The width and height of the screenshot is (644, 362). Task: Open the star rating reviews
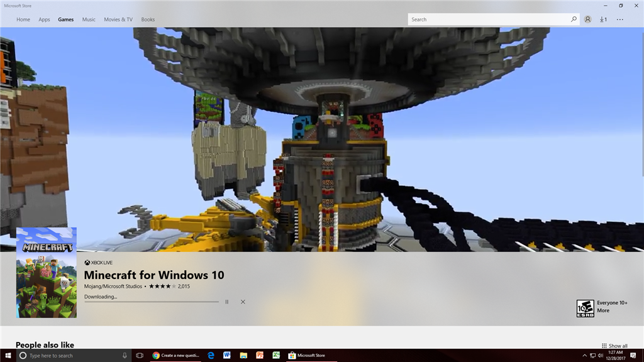(162, 286)
